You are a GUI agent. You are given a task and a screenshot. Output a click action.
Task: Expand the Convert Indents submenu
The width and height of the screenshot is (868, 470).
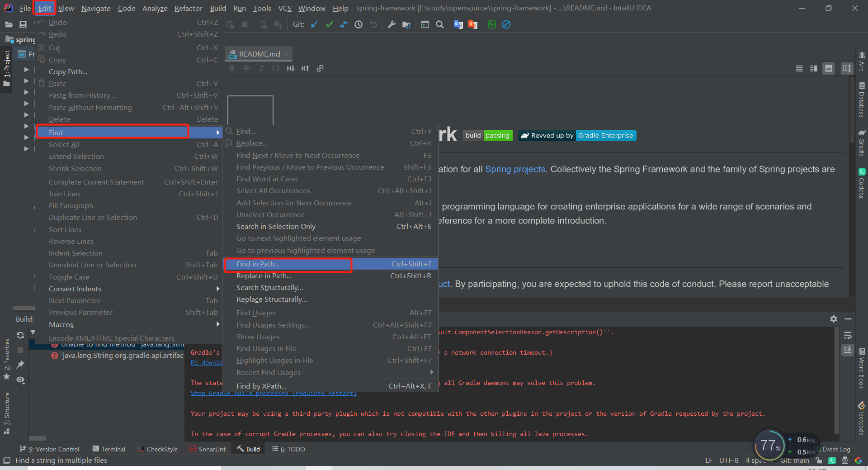coord(129,289)
